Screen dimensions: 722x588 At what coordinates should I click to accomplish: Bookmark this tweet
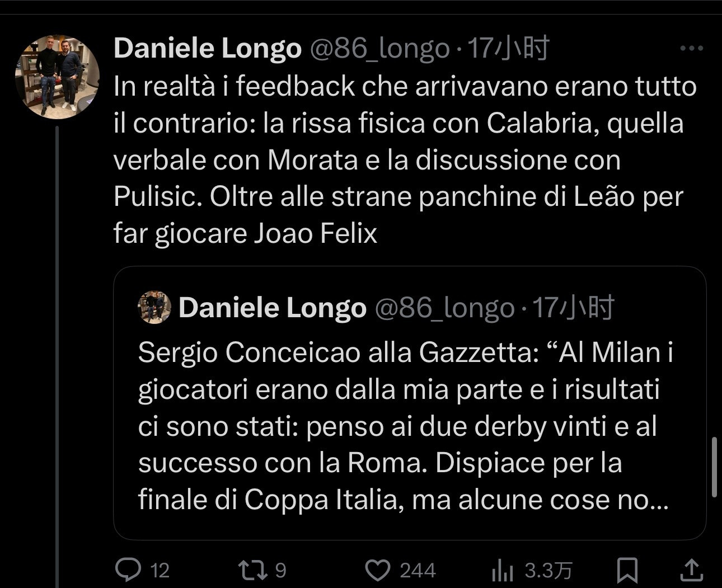(627, 570)
